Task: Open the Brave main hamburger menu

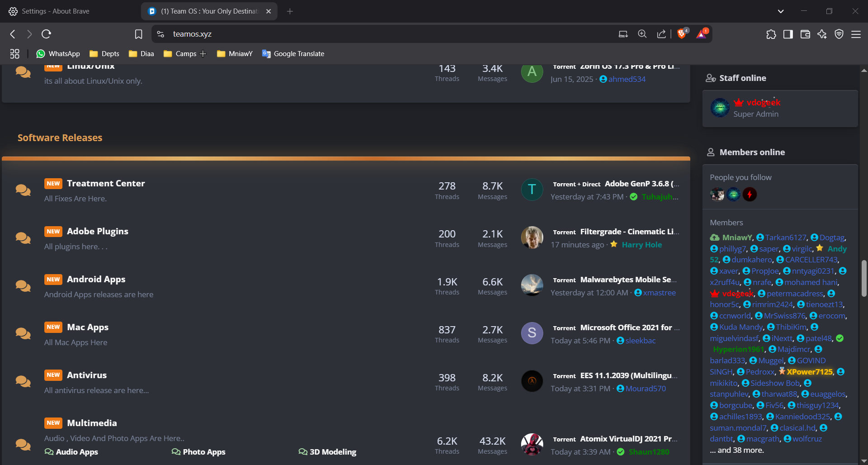Action: tap(856, 34)
